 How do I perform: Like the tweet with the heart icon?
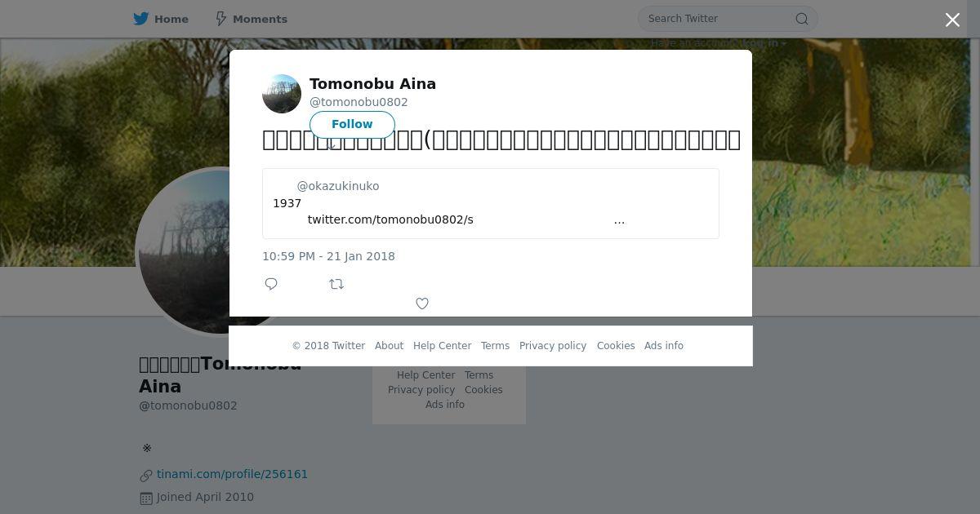tap(422, 304)
